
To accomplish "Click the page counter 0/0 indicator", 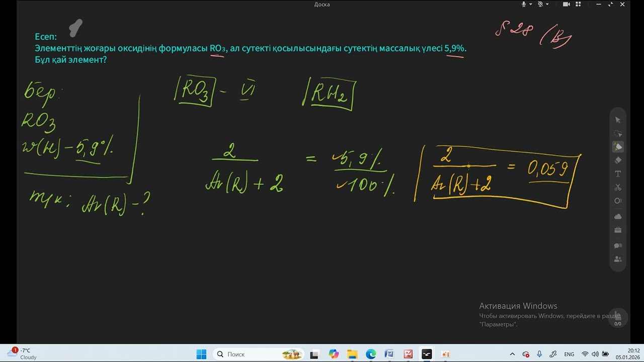I will pyautogui.click(x=618, y=324).
